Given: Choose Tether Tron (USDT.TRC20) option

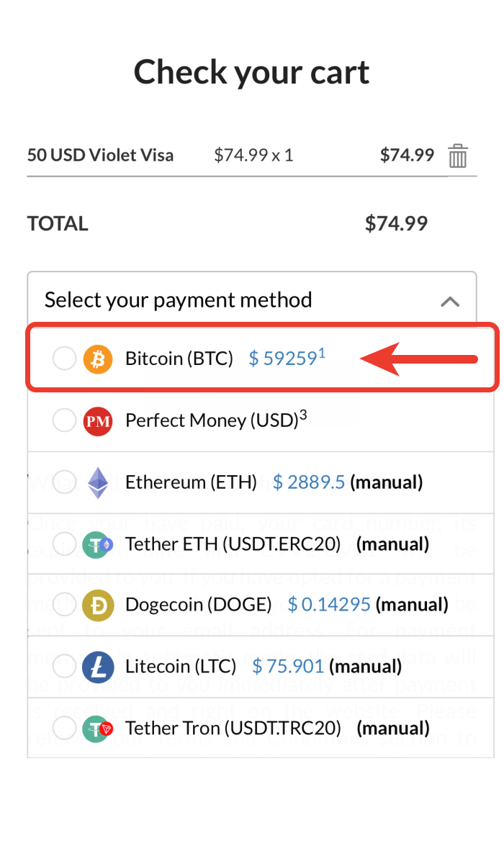Looking at the screenshot, I should [233, 729].
